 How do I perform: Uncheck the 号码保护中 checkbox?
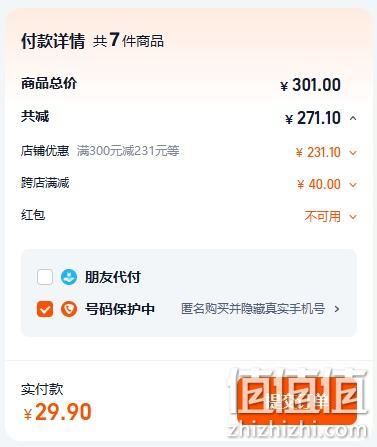coord(45,309)
